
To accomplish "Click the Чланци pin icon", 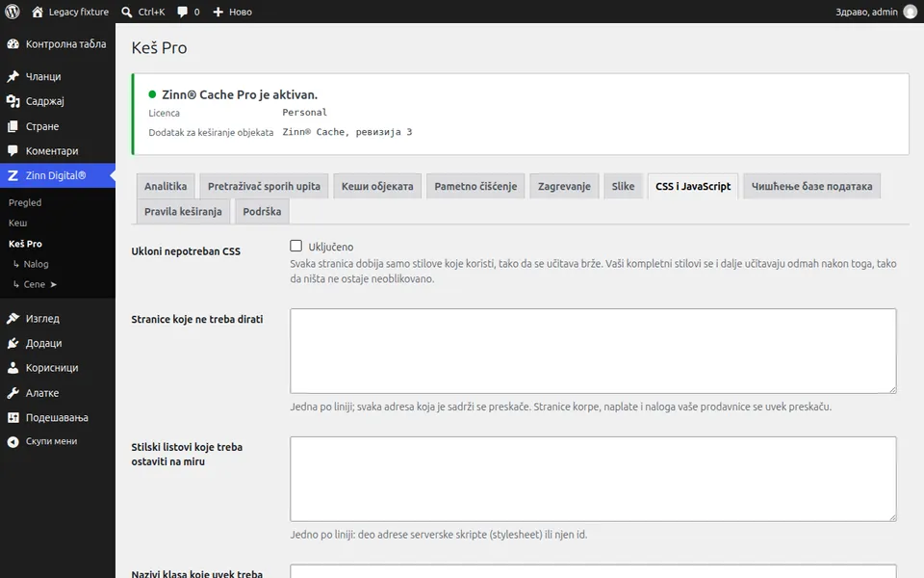I will click(13, 77).
